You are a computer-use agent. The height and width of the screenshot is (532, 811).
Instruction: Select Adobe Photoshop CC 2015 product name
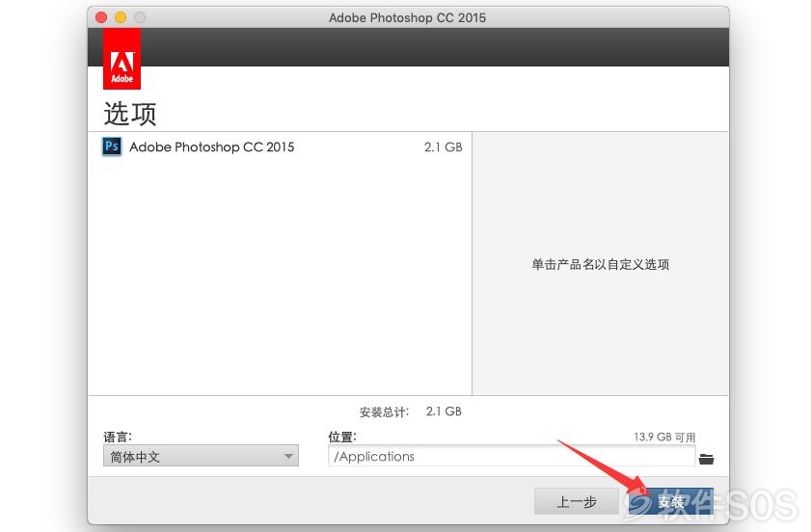tap(211, 147)
